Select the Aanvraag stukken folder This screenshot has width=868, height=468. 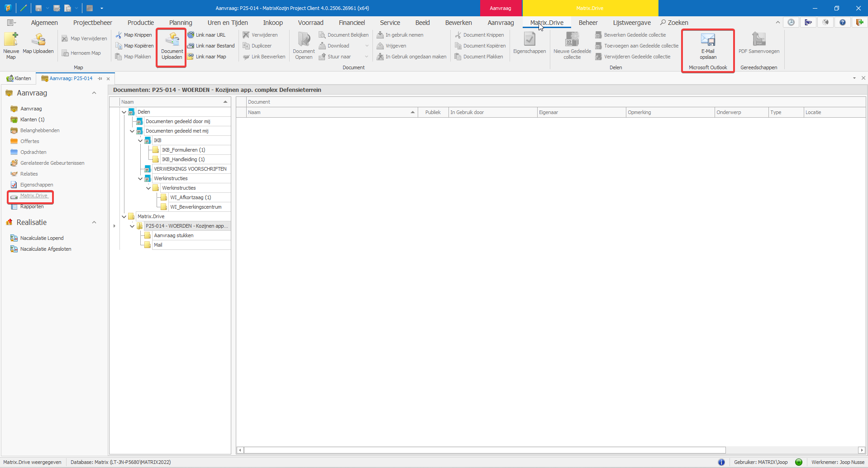(x=173, y=235)
